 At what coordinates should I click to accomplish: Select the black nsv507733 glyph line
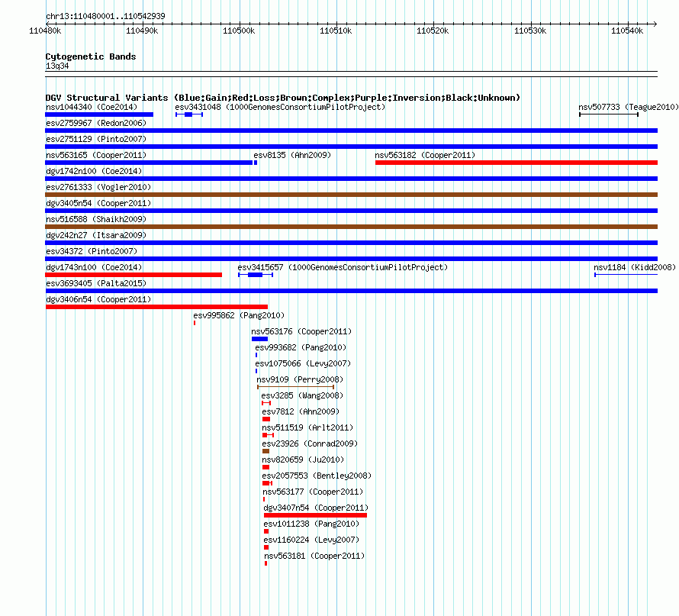pyautogui.click(x=609, y=114)
